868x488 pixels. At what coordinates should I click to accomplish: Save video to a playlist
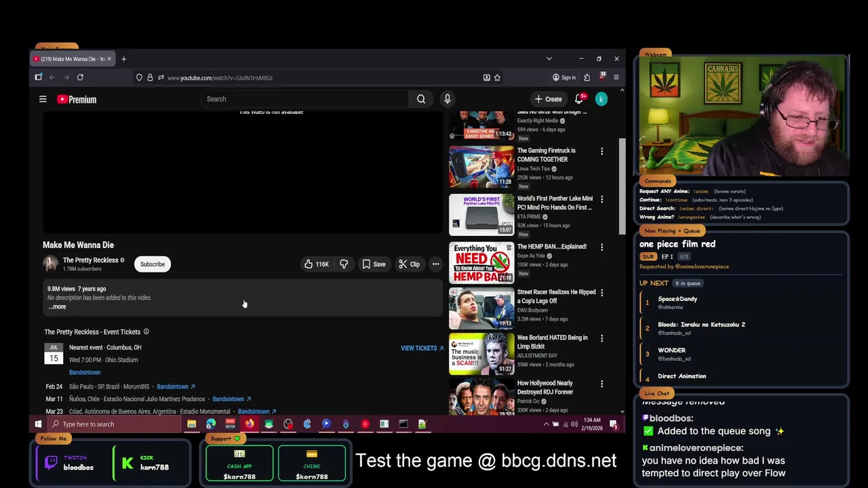tap(374, 264)
